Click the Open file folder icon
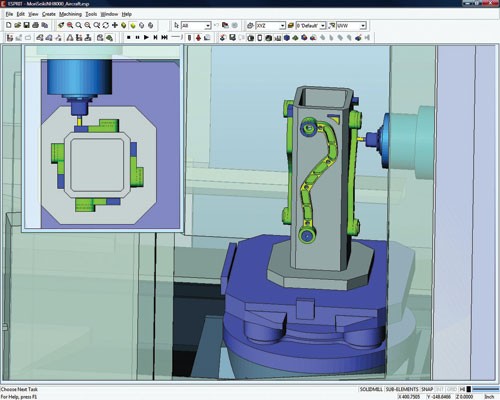Image resolution: width=500 pixels, height=400 pixels. 18,25
